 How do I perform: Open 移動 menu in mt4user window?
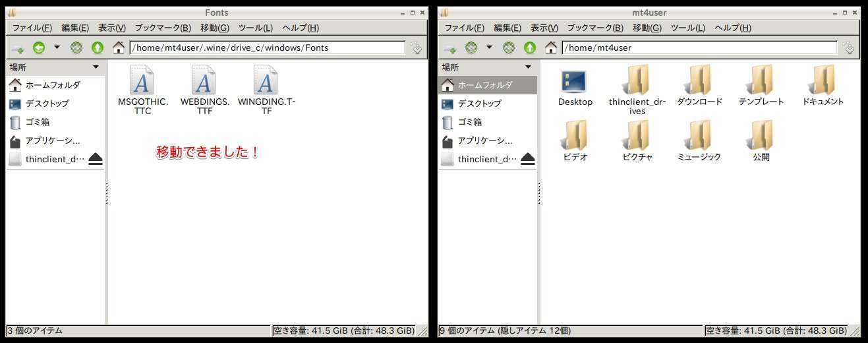[x=647, y=28]
